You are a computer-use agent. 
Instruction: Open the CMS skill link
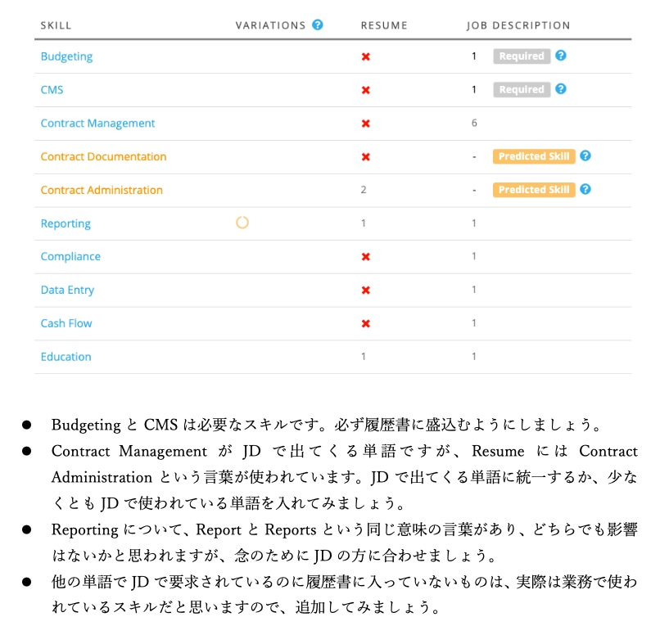[52, 89]
